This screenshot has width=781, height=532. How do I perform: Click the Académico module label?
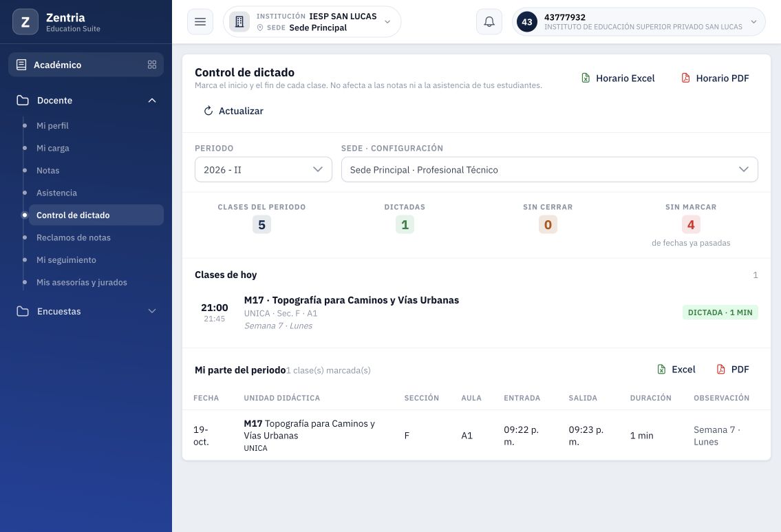pyautogui.click(x=57, y=65)
